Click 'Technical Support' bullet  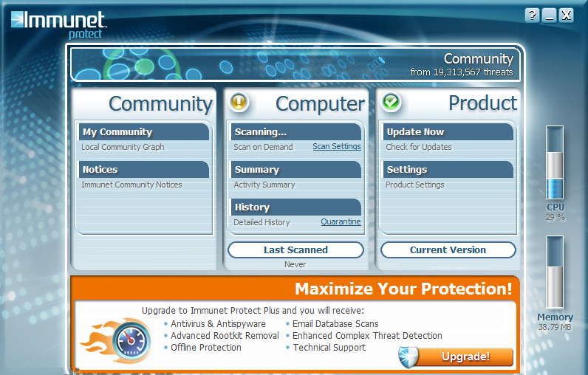pyautogui.click(x=329, y=347)
